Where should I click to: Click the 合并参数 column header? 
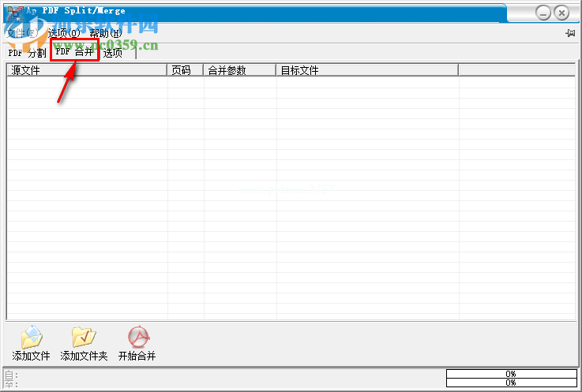coord(240,70)
